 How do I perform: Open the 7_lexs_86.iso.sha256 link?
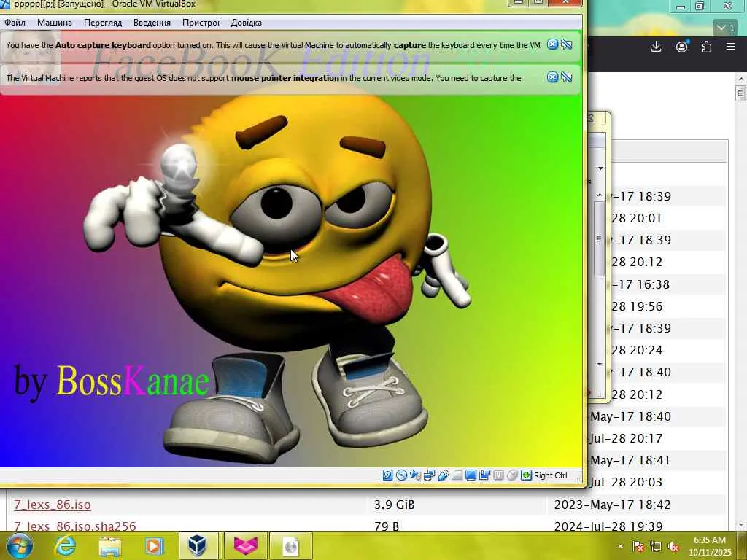coord(75,526)
